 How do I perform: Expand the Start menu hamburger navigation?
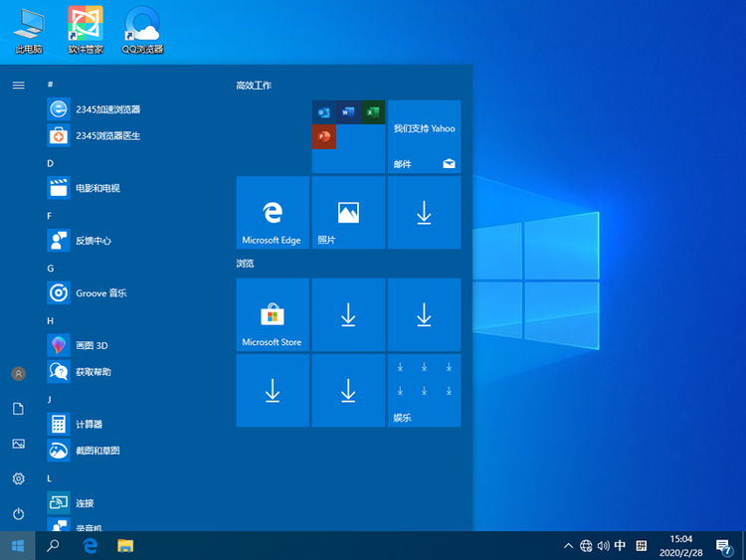18,86
